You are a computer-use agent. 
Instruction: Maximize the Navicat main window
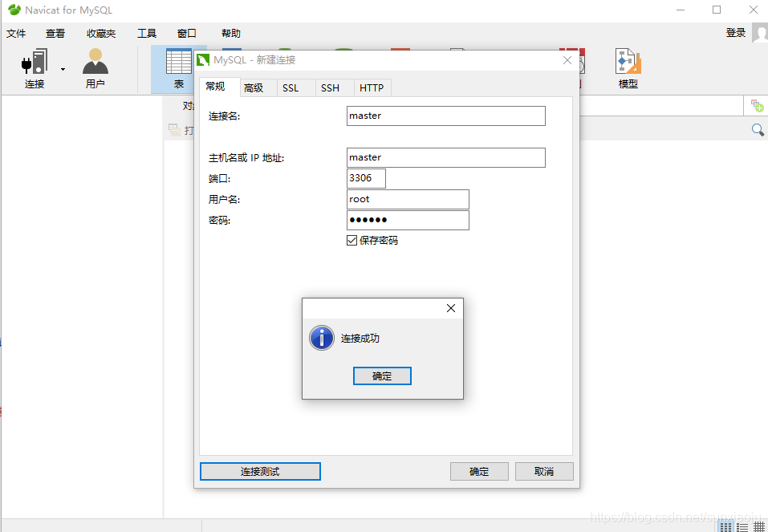(717, 10)
